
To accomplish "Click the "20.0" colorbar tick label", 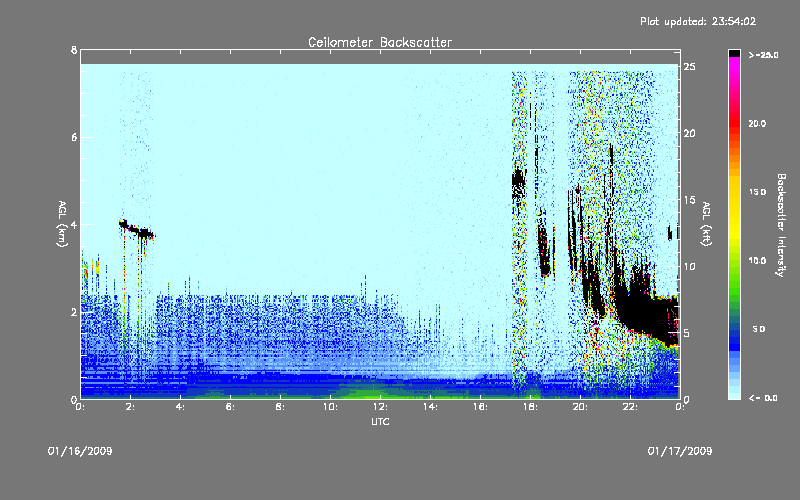I will tap(757, 124).
